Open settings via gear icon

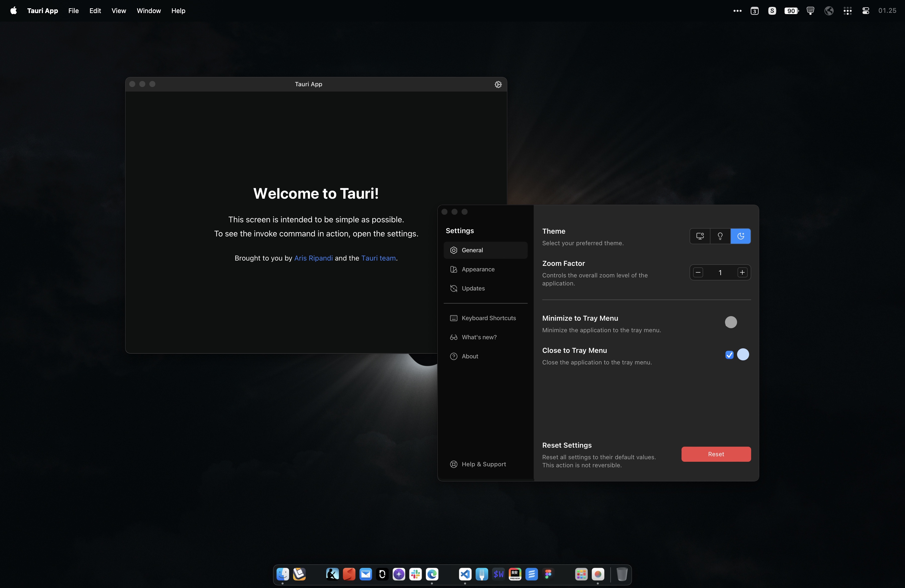[498, 85]
